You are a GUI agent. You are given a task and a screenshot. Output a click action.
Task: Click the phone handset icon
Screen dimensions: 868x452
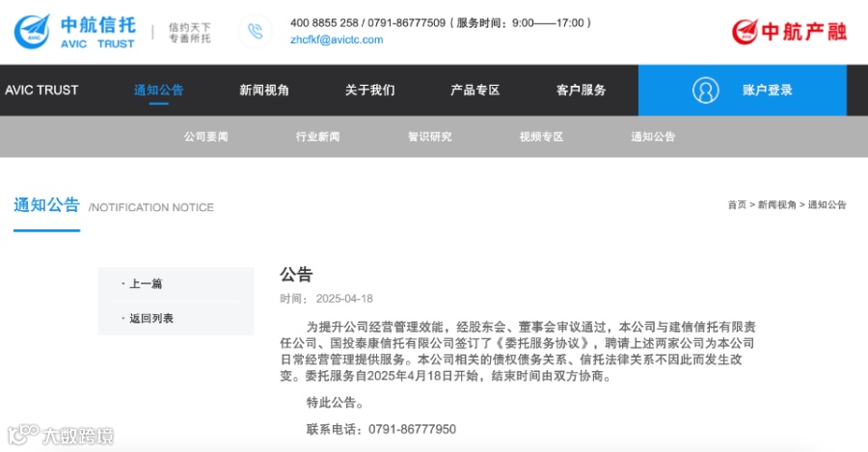click(x=256, y=31)
